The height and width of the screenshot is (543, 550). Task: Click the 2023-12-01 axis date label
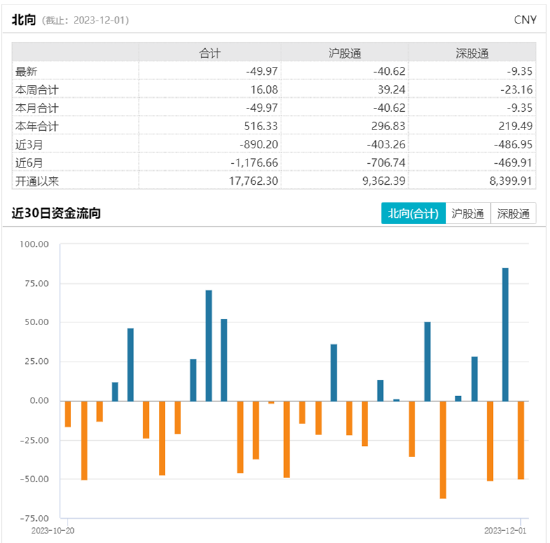click(505, 531)
